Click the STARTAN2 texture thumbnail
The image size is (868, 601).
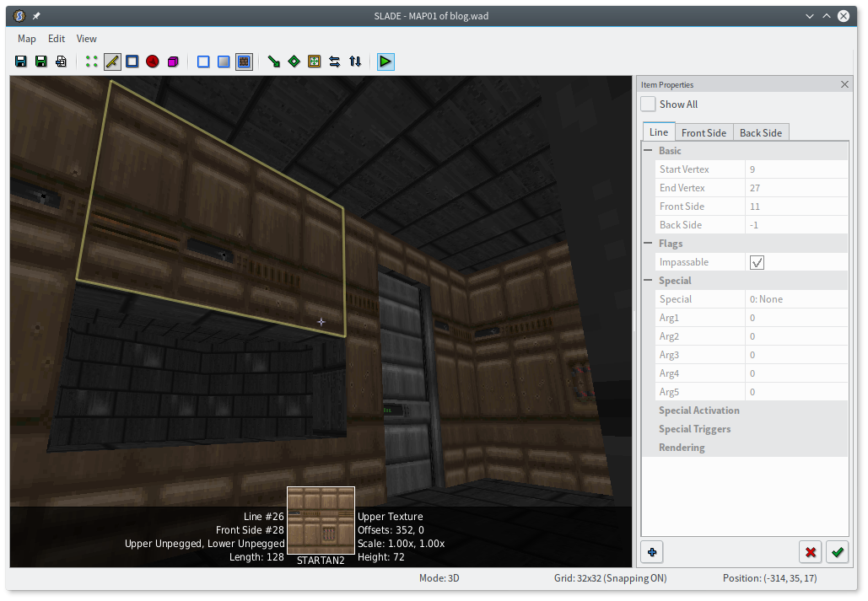(321, 521)
